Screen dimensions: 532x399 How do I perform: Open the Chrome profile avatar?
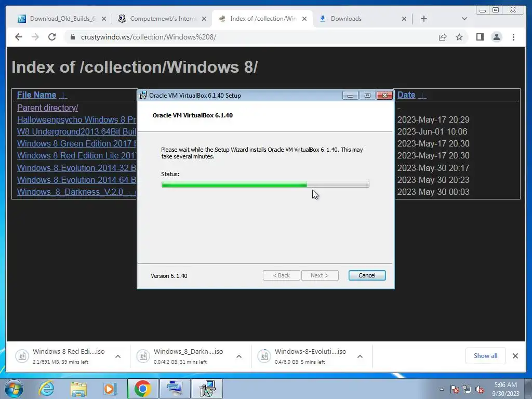point(496,37)
